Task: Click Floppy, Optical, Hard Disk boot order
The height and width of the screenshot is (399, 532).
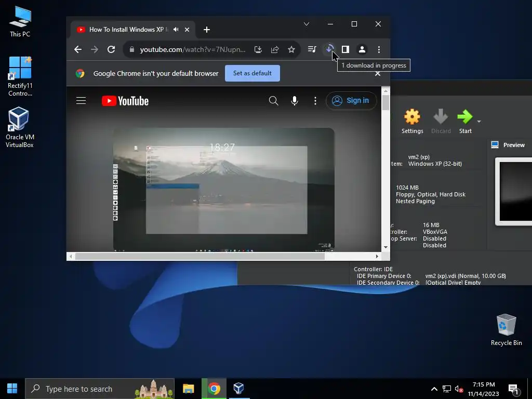Action: (431, 194)
